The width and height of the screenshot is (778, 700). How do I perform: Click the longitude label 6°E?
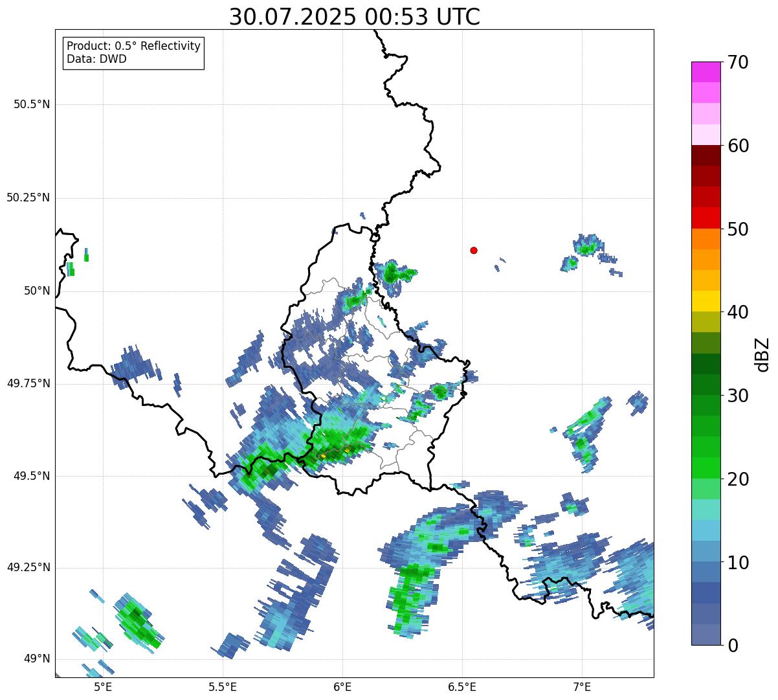tap(342, 687)
